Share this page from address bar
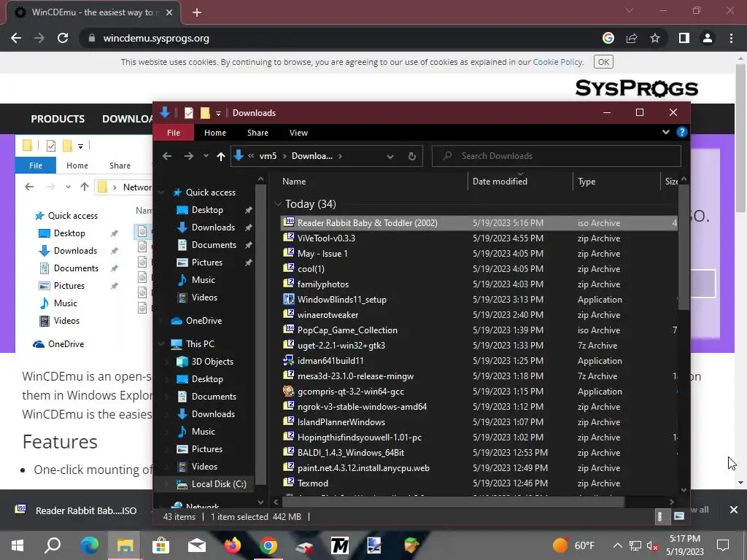Image resolution: width=747 pixels, height=560 pixels. coord(632,38)
